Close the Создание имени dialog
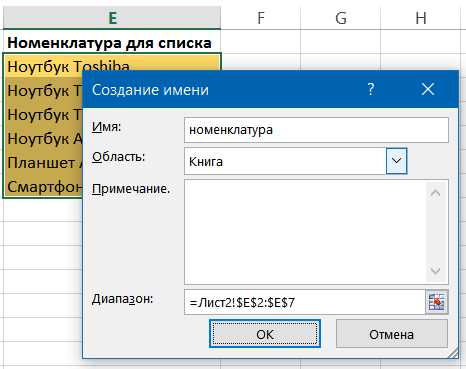The height and width of the screenshot is (369, 466). (428, 89)
